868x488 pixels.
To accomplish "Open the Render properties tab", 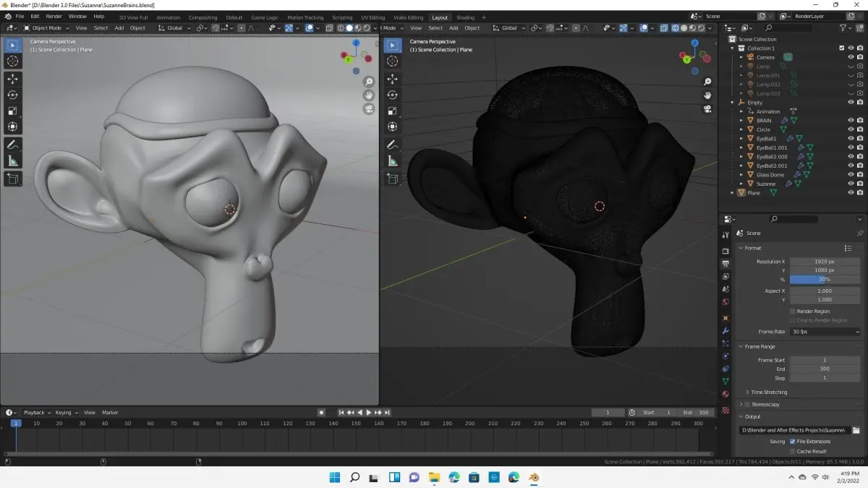I will tap(726, 250).
